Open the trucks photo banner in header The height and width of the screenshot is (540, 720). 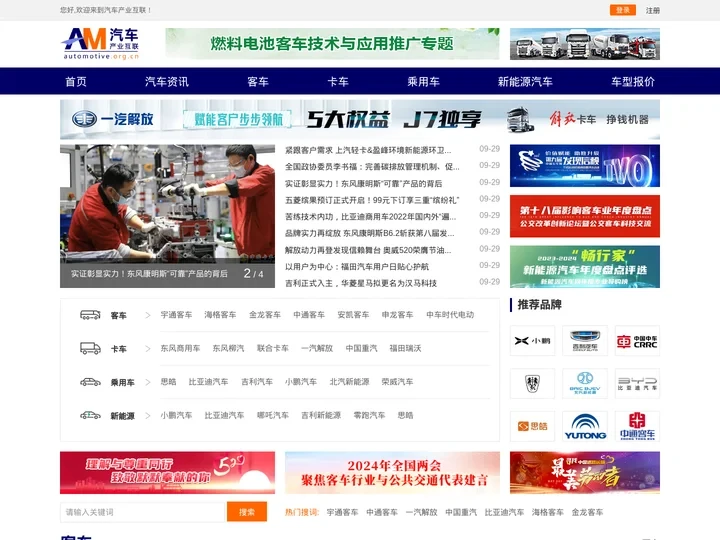tap(585, 44)
